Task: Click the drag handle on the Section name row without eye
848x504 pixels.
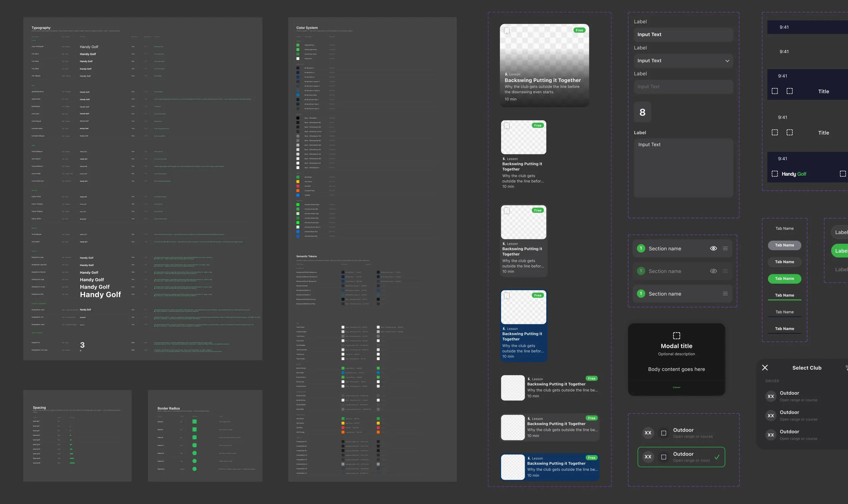Action: pos(725,294)
